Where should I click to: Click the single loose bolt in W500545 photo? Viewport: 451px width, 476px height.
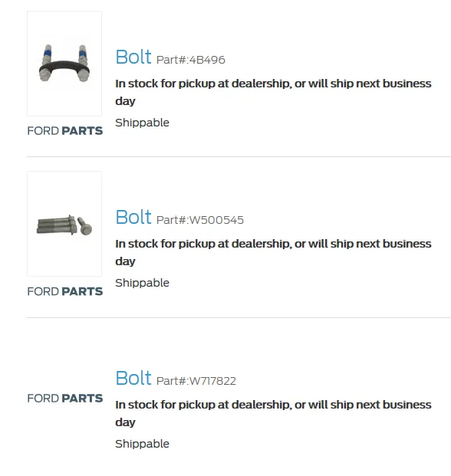pos(85,226)
